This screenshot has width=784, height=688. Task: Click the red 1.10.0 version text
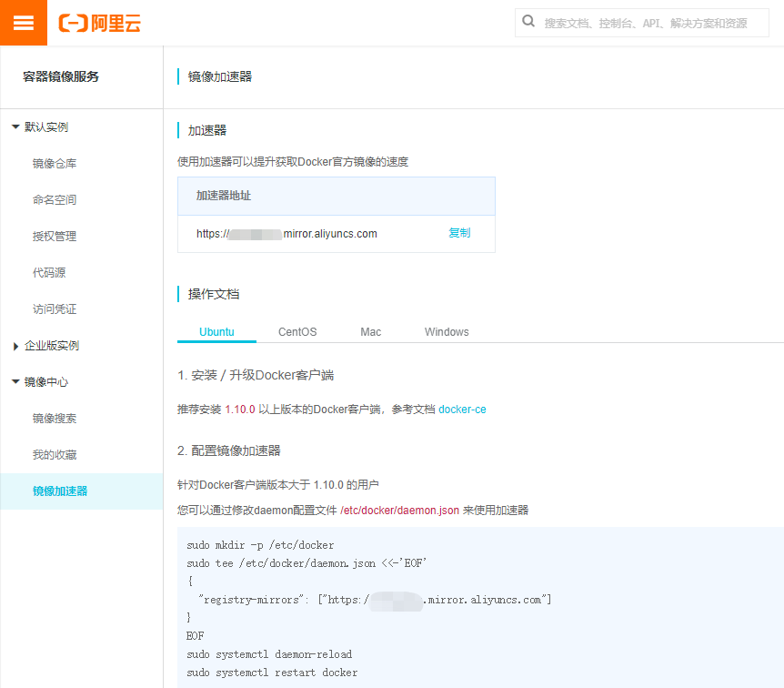[240, 410]
